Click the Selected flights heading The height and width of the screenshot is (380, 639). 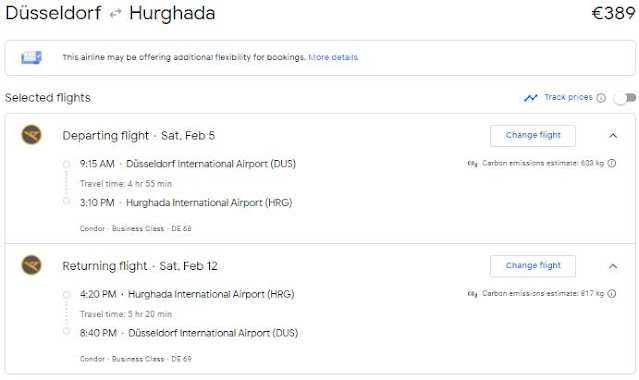pos(48,98)
